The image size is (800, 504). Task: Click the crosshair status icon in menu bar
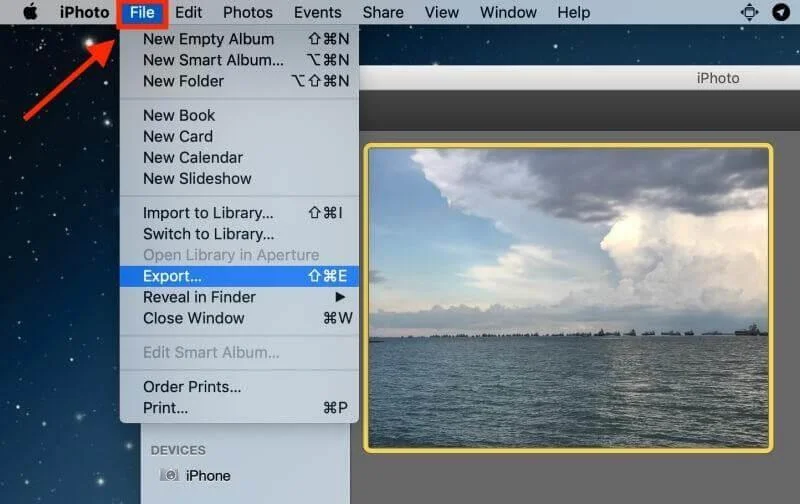pyautogui.click(x=749, y=13)
